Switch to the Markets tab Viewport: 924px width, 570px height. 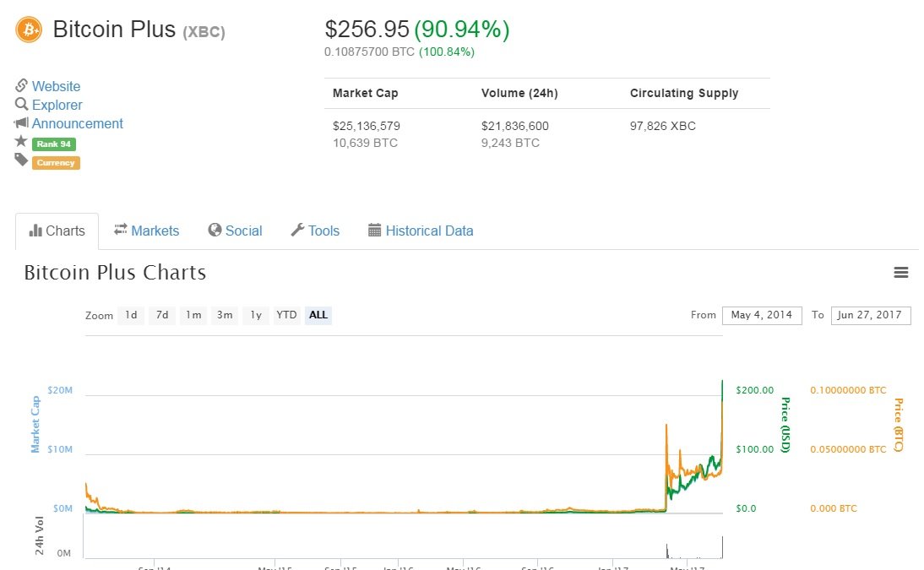tap(147, 231)
